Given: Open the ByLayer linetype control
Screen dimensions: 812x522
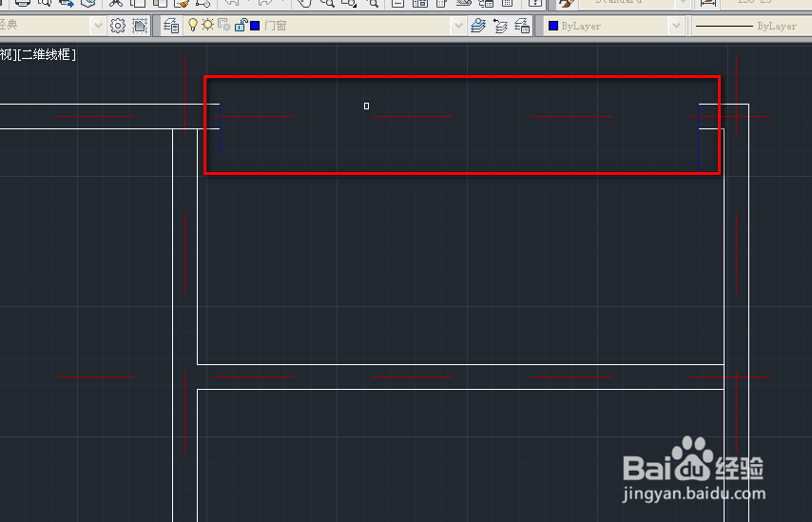Looking at the screenshot, I should click(x=750, y=26).
